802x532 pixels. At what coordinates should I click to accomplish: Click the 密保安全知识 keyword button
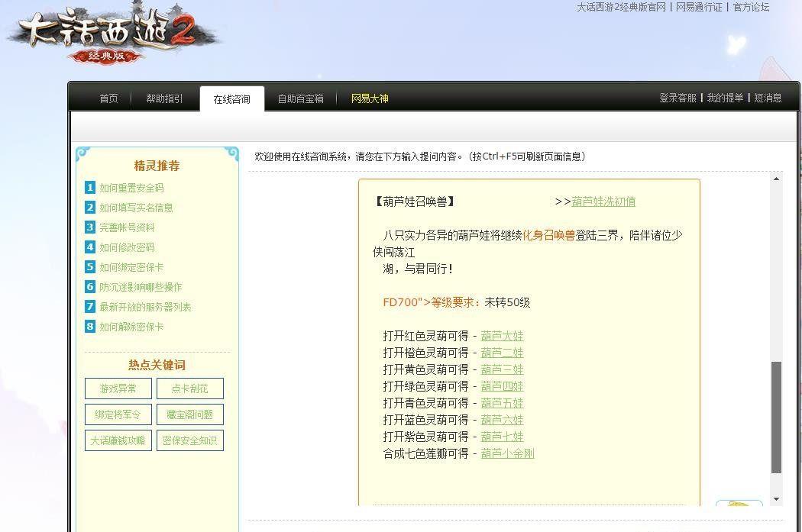189,440
